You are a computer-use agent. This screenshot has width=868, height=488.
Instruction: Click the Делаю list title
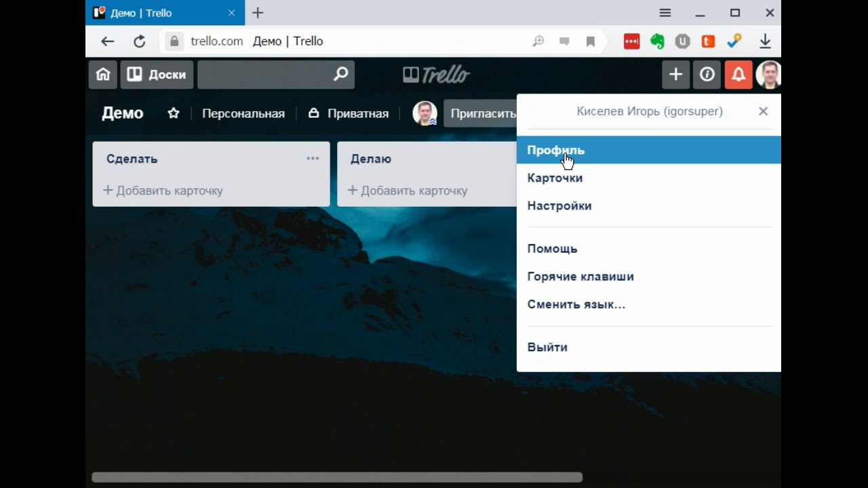[371, 159]
